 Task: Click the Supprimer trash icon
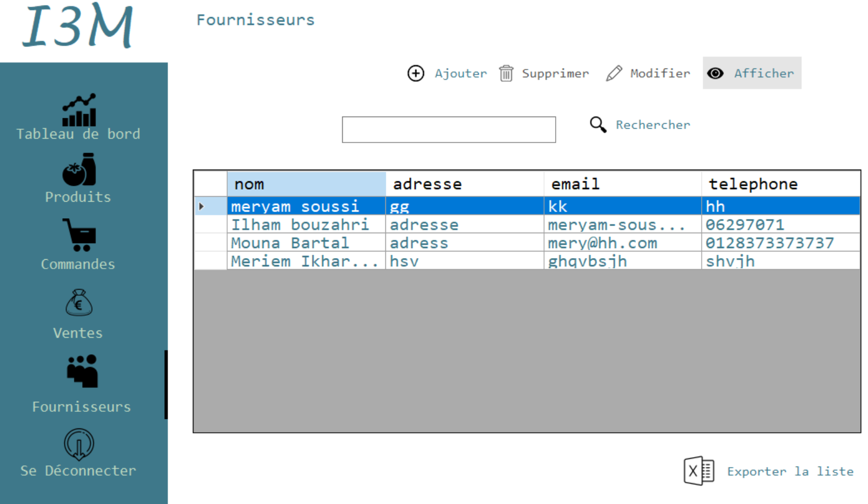(x=506, y=73)
